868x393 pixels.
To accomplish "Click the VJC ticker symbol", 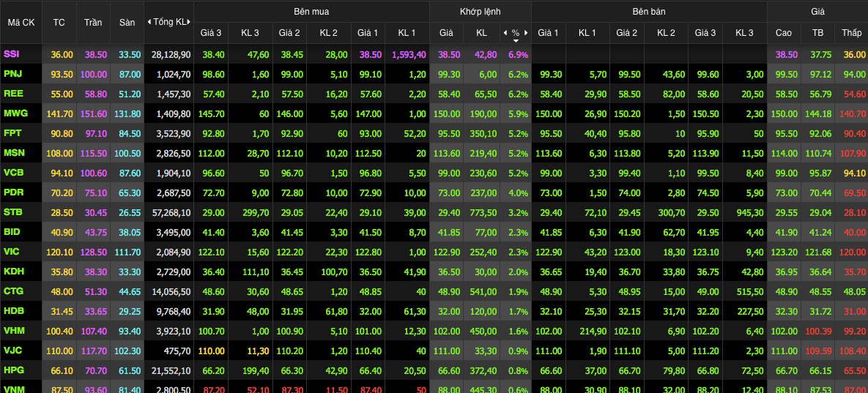I will click(x=13, y=351).
